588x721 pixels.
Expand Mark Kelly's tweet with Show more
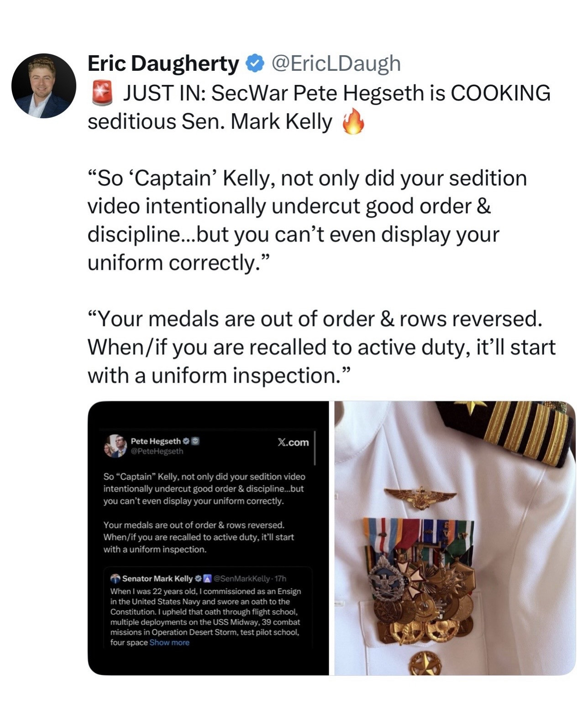[169, 642]
